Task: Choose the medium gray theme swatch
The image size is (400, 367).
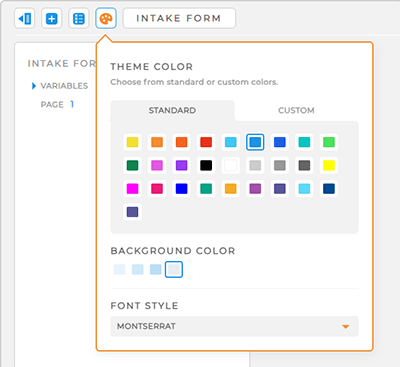Action: 280,166
